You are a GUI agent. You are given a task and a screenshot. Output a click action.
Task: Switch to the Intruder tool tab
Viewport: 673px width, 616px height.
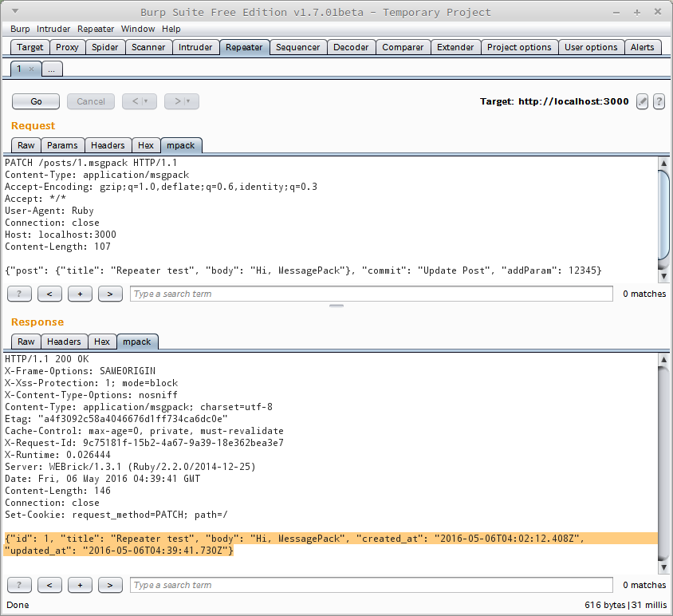(x=195, y=47)
